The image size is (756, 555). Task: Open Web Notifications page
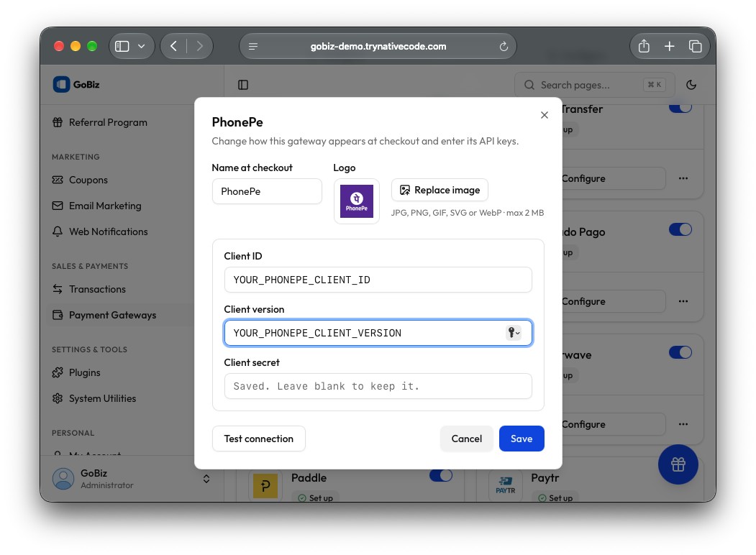[109, 231]
